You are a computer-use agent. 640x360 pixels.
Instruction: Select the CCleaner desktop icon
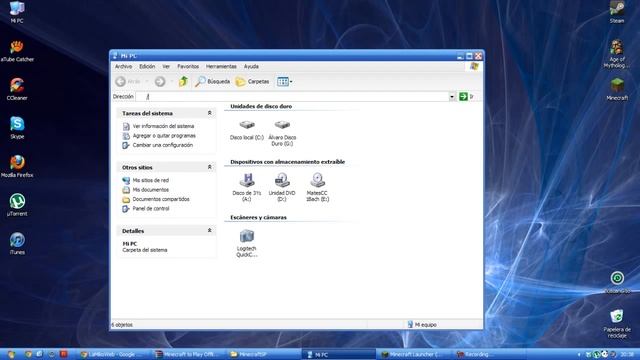coord(17,89)
